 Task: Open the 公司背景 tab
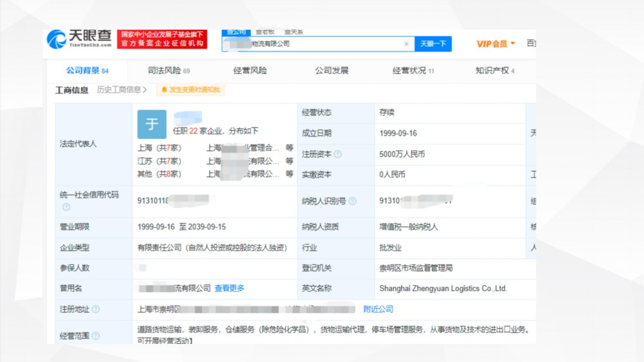(87, 71)
